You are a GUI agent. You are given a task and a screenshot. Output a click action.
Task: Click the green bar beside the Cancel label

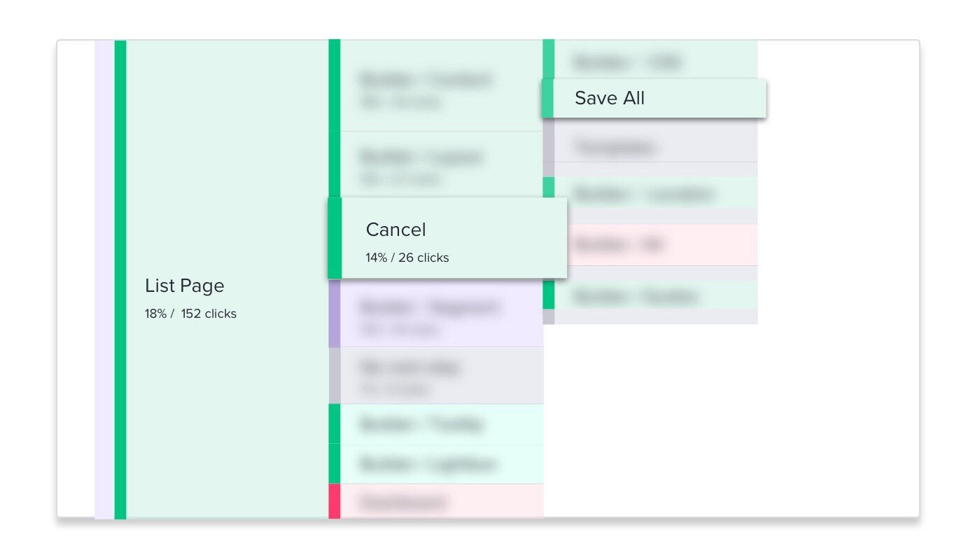pyautogui.click(x=335, y=238)
